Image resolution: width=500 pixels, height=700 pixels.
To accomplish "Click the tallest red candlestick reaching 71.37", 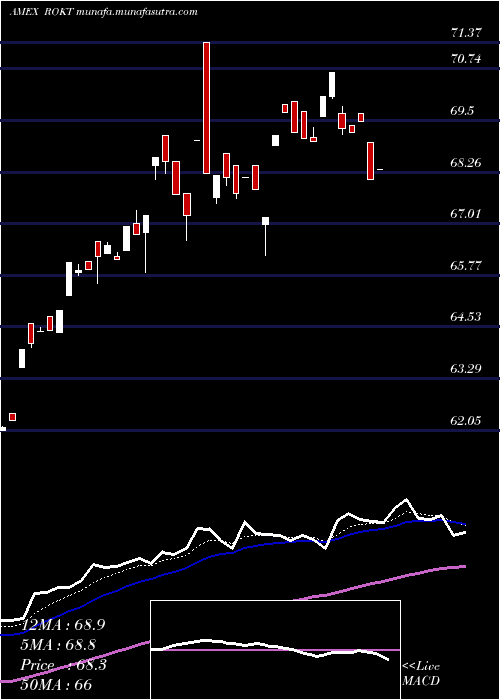I will coord(206,108).
